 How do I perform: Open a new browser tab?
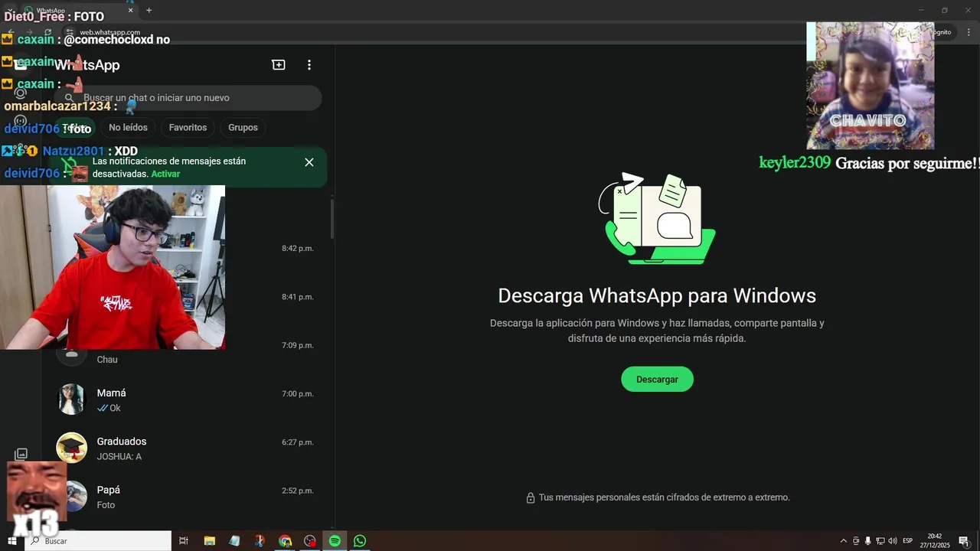(149, 11)
